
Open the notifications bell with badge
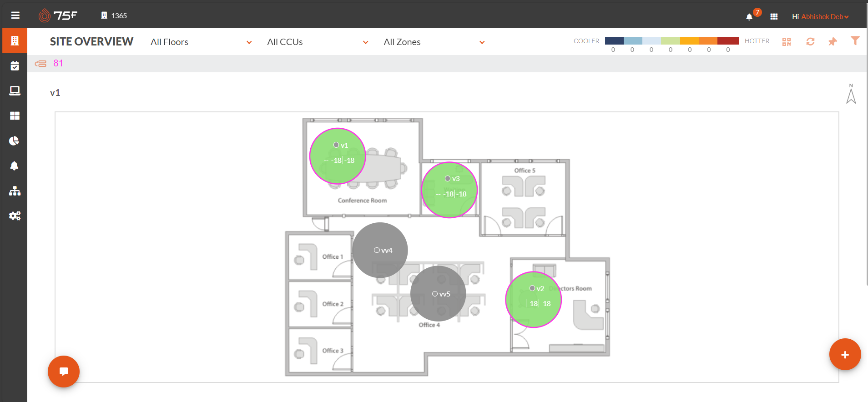pyautogui.click(x=749, y=17)
